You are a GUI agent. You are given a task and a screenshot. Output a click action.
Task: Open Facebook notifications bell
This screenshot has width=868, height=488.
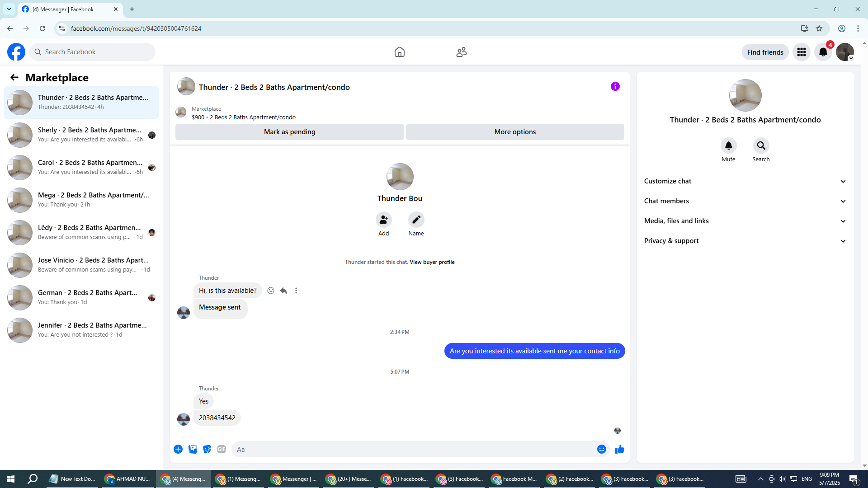click(823, 52)
